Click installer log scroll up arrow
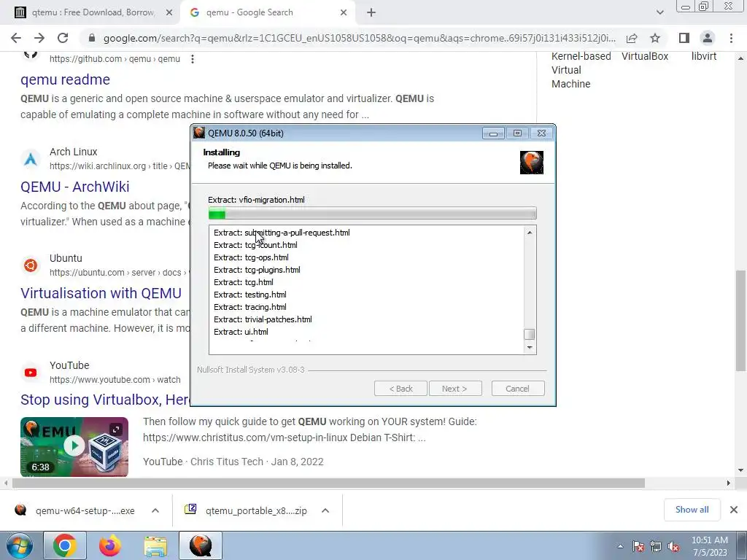This screenshot has height=560, width=747. (530, 233)
